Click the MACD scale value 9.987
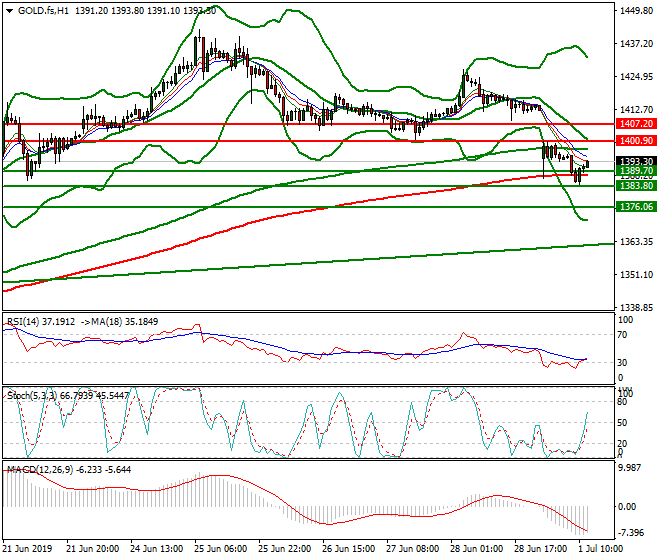The width and height of the screenshot is (660, 560). tap(631, 468)
